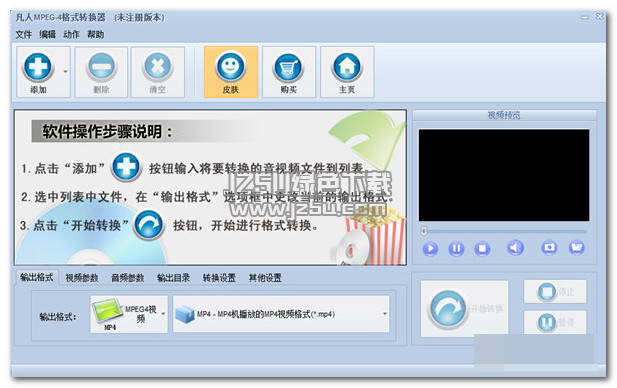Click the 清空 (Clear) X icon
Image resolution: width=617 pixels, height=388 pixels.
[x=158, y=67]
